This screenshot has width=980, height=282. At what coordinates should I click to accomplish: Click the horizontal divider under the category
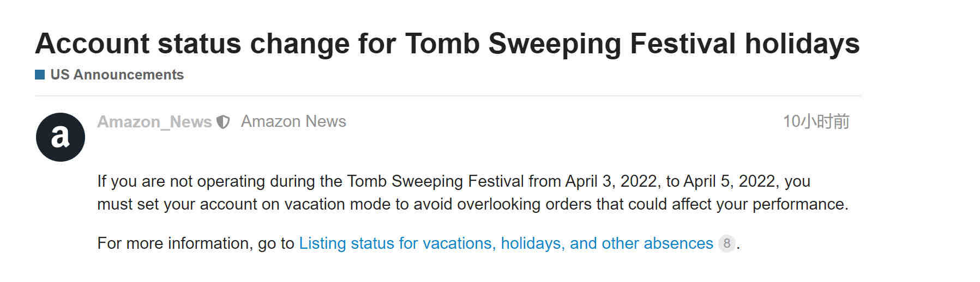click(x=448, y=96)
